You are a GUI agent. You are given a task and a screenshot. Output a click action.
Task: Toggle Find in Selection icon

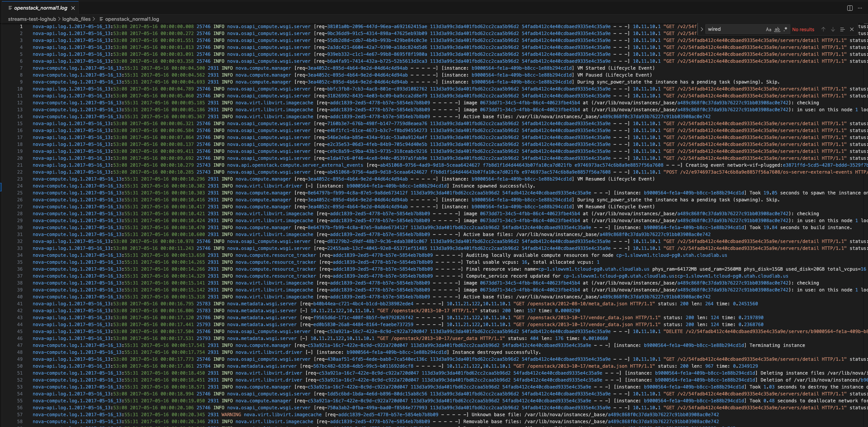(x=842, y=29)
